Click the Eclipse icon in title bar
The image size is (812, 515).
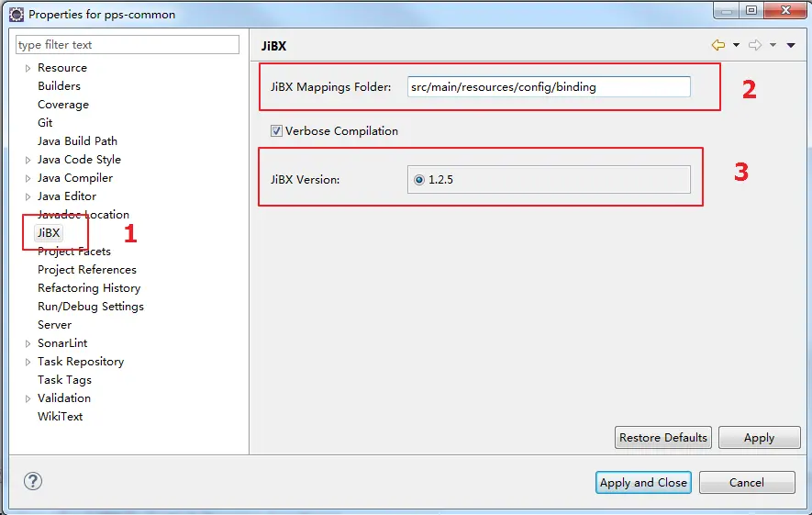pyautogui.click(x=17, y=15)
